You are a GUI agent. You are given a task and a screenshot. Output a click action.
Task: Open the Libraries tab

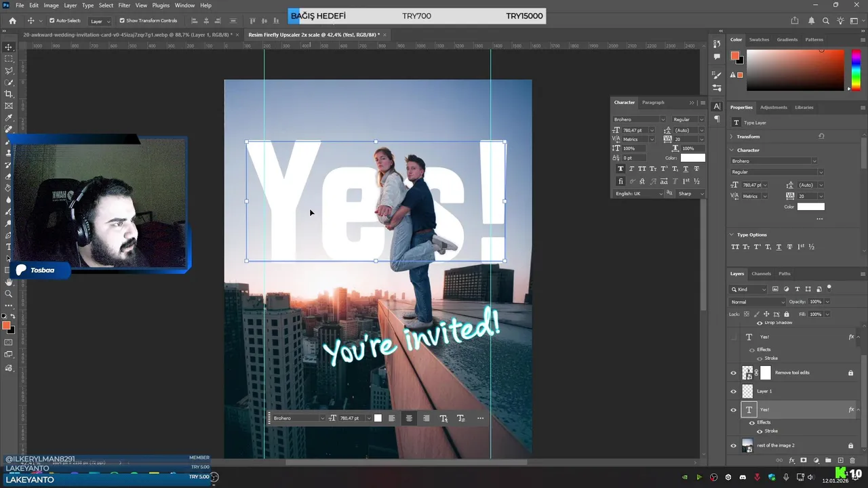click(x=804, y=107)
